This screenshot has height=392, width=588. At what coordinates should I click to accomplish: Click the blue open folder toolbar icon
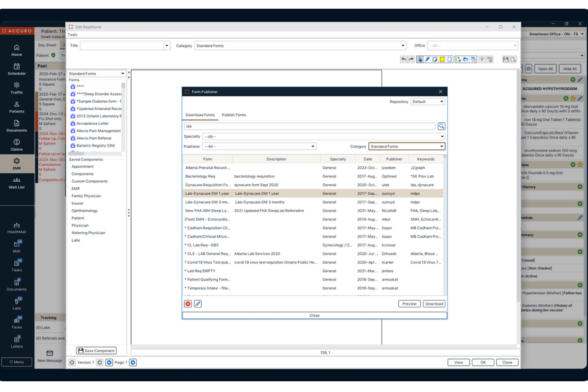click(x=466, y=59)
